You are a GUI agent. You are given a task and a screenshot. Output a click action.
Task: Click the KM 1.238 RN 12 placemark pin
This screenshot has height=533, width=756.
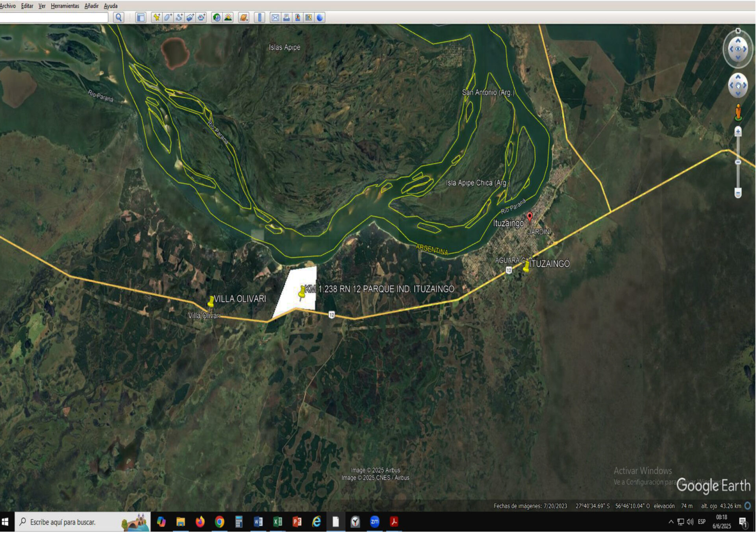click(x=302, y=292)
